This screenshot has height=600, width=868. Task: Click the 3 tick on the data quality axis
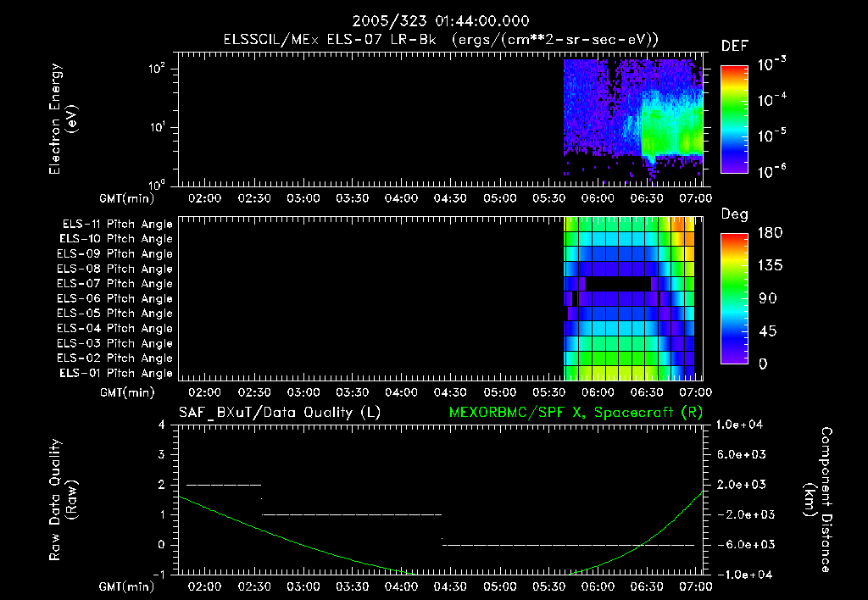162,454
